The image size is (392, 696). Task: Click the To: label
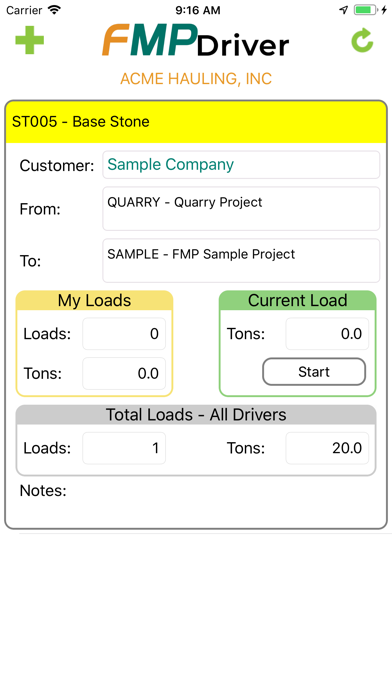tap(30, 261)
